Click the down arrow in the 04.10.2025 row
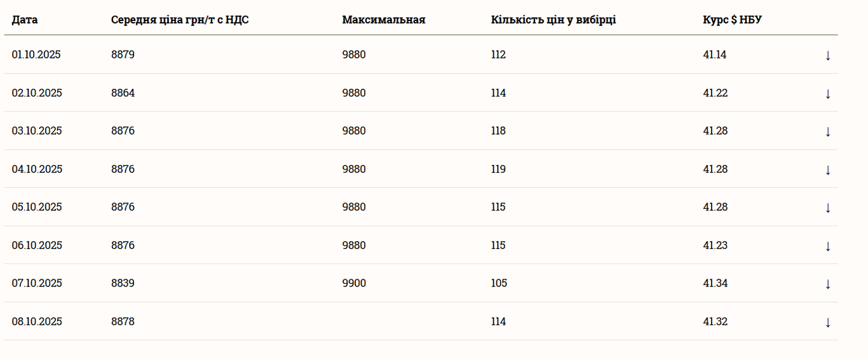Screen dimensions: 868x360 (827, 170)
